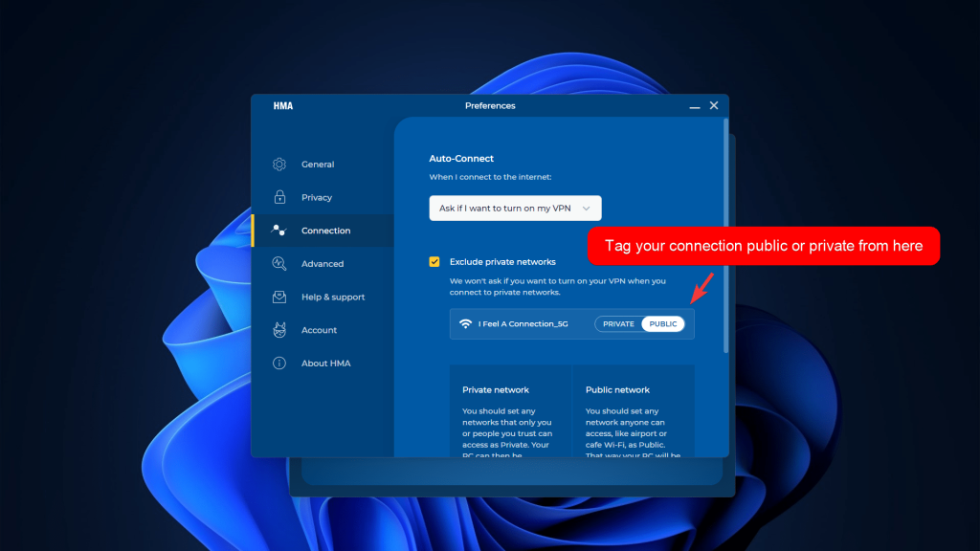Minimize the Preferences window

pyautogui.click(x=695, y=106)
